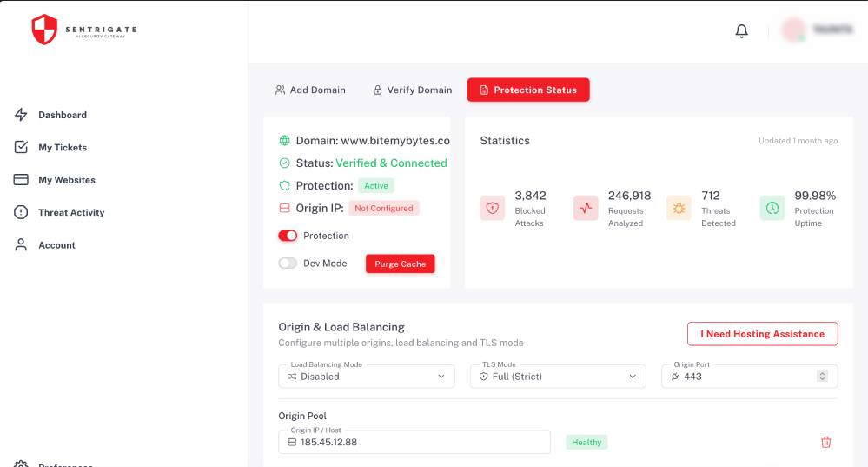Open the TLS Mode dropdown
This screenshot has height=467, width=868.
(x=558, y=377)
